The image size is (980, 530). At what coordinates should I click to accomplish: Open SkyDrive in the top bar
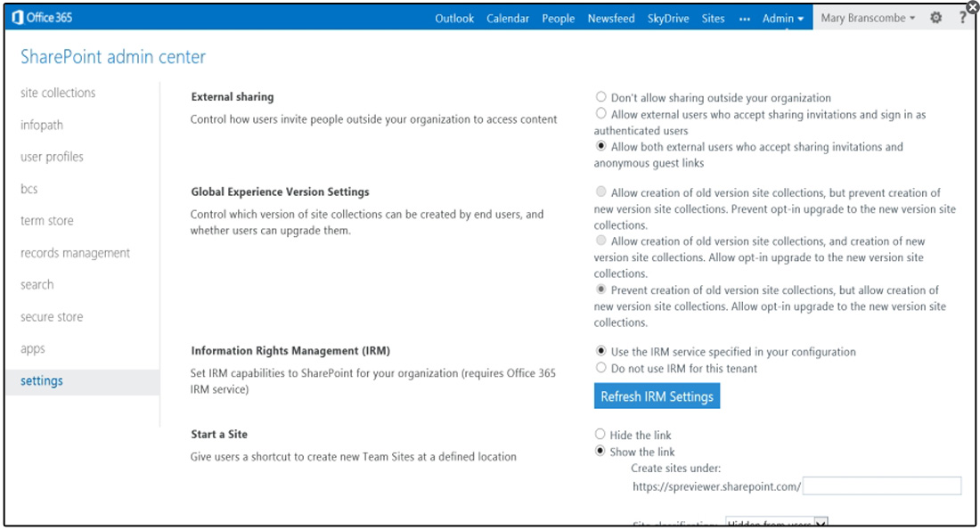tap(668, 18)
